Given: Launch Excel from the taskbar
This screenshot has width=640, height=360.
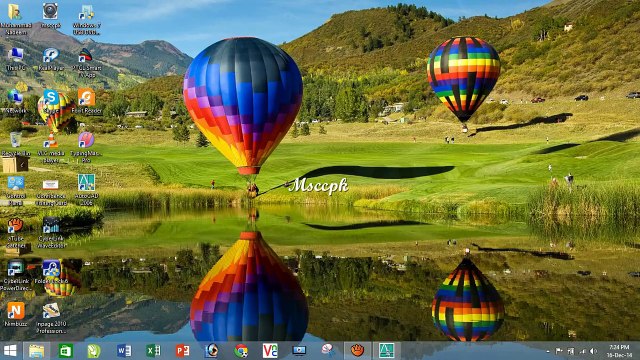Looking at the screenshot, I should pos(153,351).
